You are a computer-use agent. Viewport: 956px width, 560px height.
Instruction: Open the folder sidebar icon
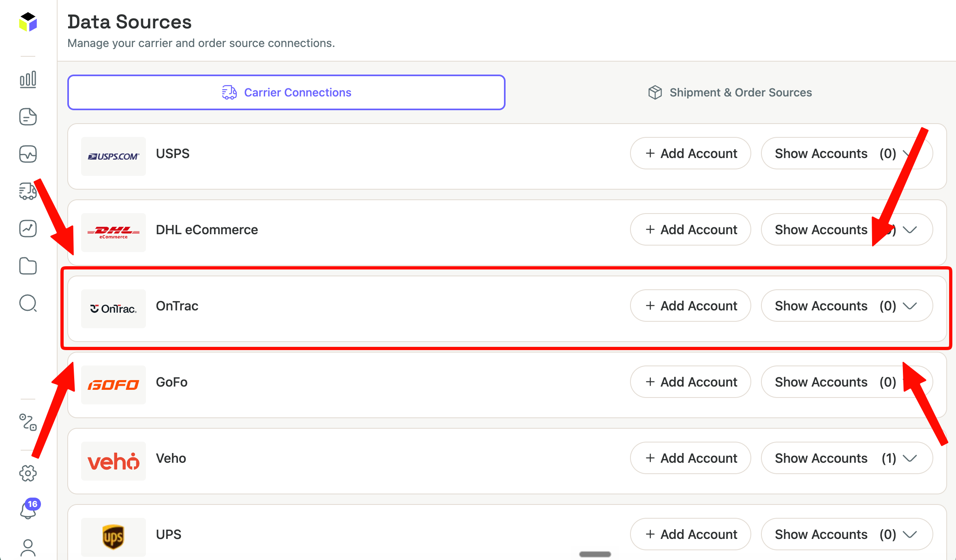coord(28,266)
